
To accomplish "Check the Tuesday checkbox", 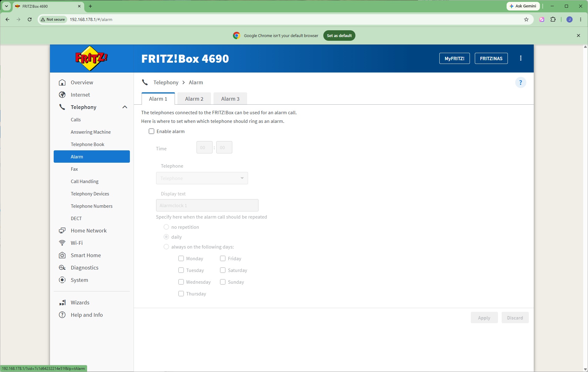I will pyautogui.click(x=181, y=270).
